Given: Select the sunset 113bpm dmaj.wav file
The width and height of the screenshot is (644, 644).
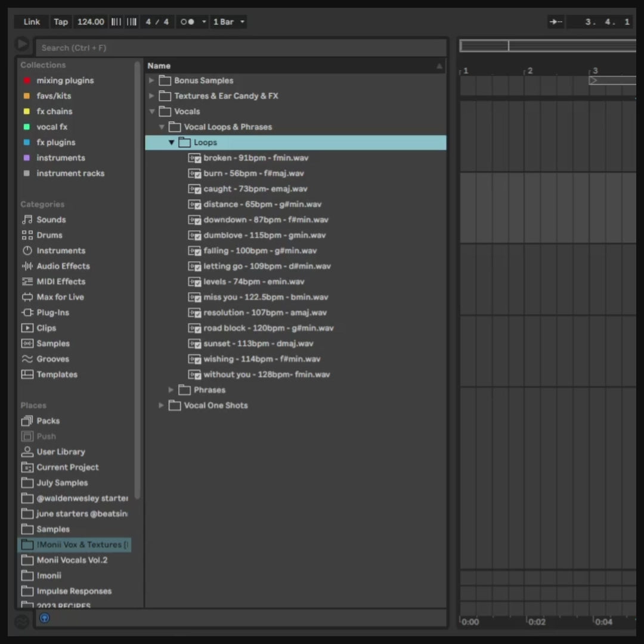Looking at the screenshot, I should tap(258, 343).
